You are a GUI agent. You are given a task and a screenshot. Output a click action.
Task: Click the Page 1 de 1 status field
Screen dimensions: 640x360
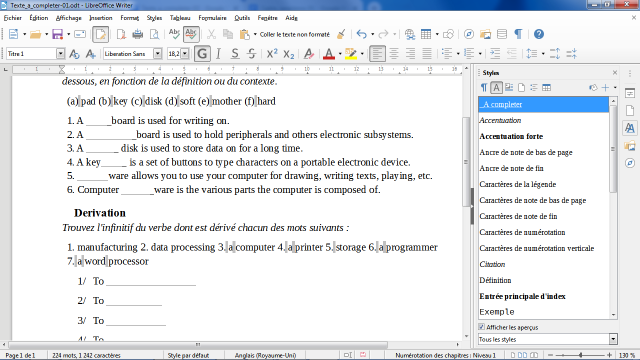[x=20, y=355]
